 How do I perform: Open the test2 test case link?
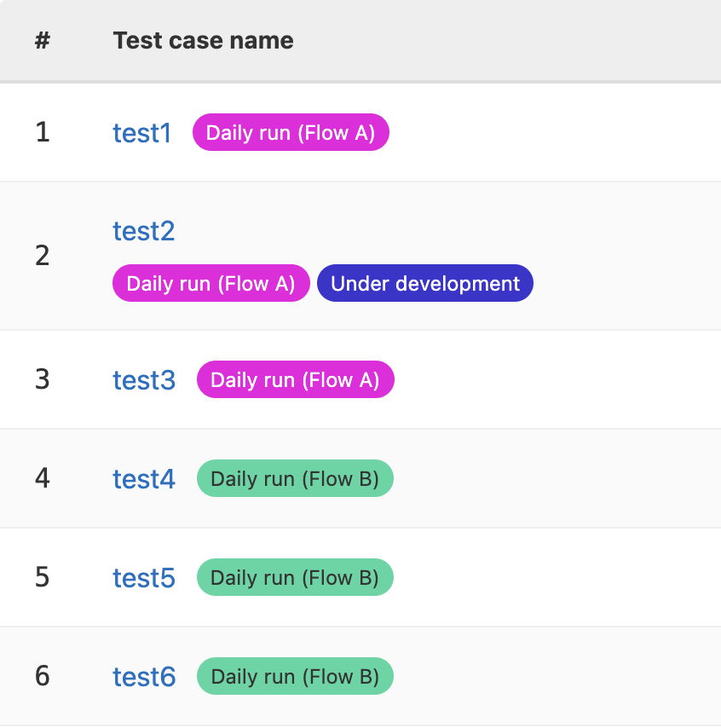click(x=144, y=231)
